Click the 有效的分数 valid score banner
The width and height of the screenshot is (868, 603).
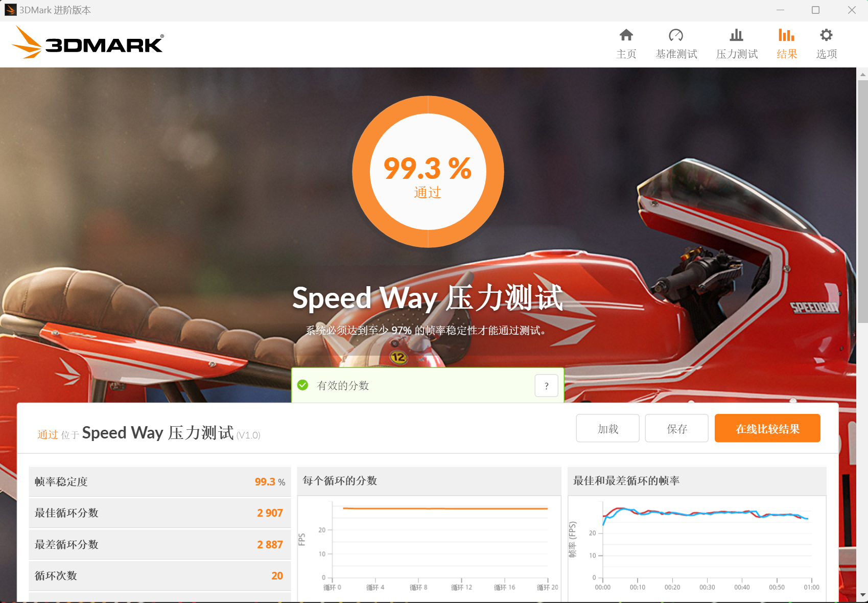click(x=428, y=385)
